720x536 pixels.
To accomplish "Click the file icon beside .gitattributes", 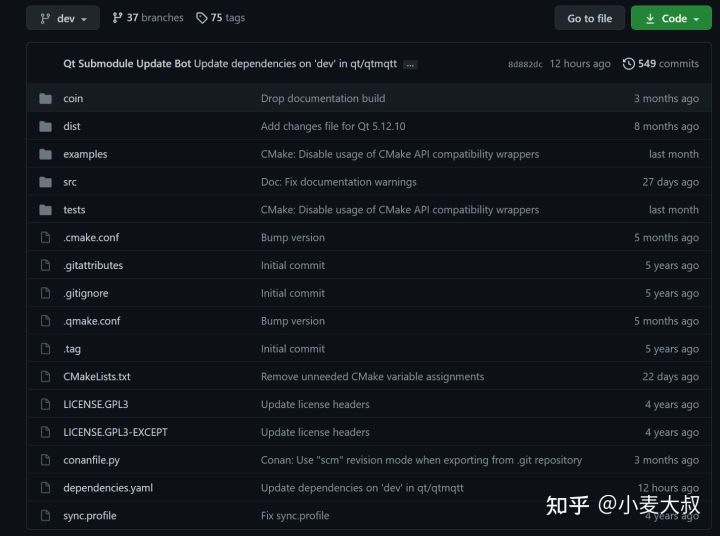I will pos(45,265).
